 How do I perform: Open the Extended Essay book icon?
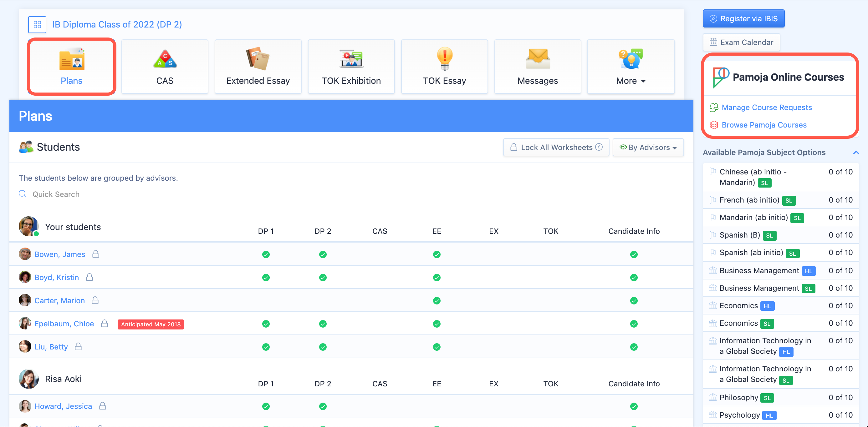coord(258,58)
